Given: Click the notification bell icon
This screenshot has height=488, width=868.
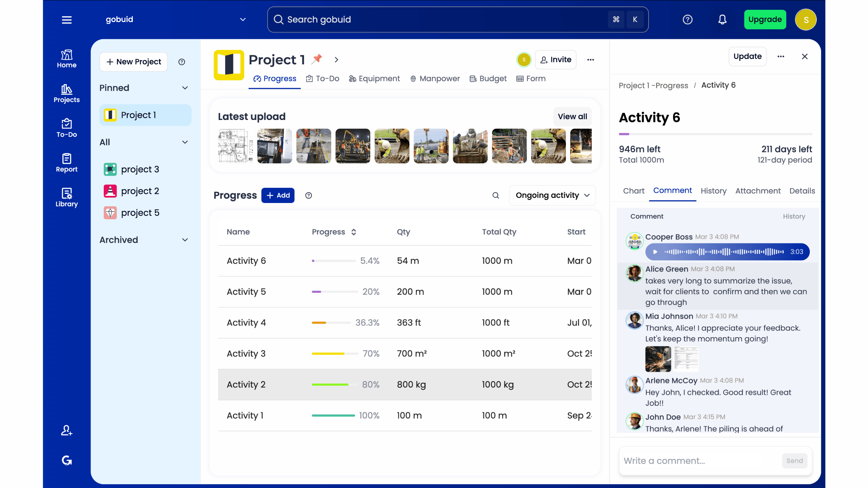Looking at the screenshot, I should [722, 20].
